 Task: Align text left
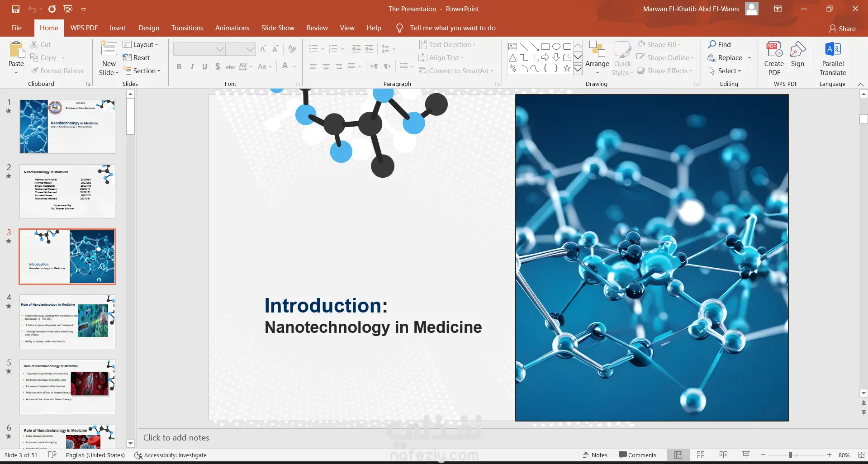(313, 66)
